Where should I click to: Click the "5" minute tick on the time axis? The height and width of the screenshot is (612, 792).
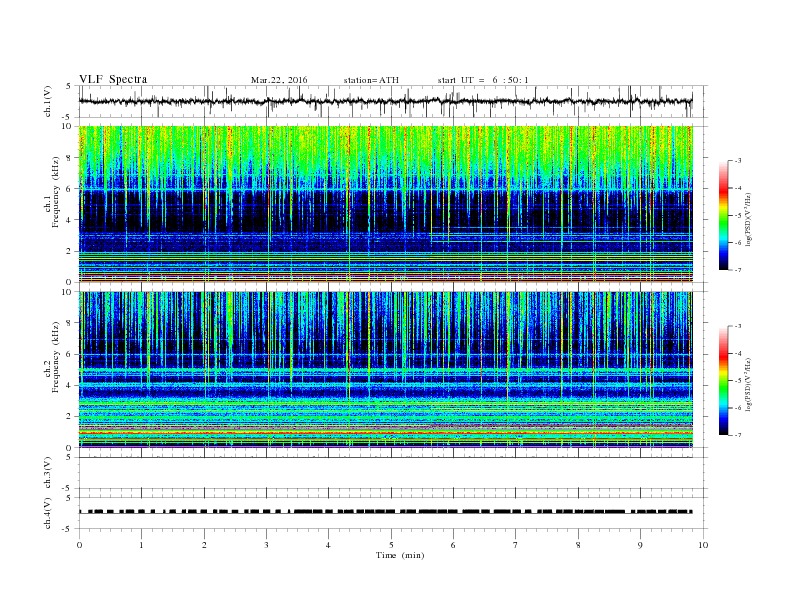tap(391, 545)
